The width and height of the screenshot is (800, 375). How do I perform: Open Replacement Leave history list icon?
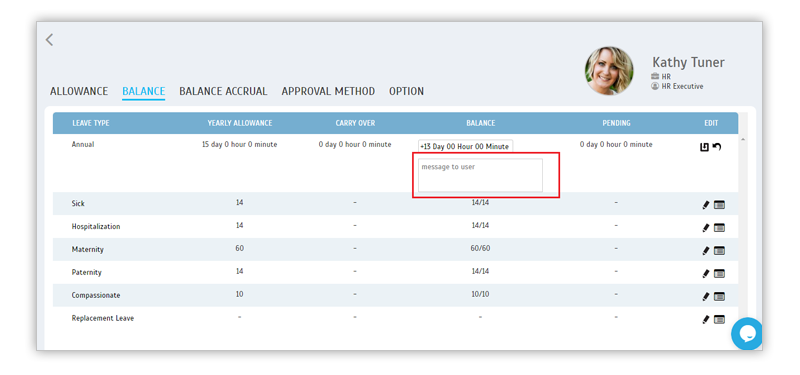click(x=719, y=319)
